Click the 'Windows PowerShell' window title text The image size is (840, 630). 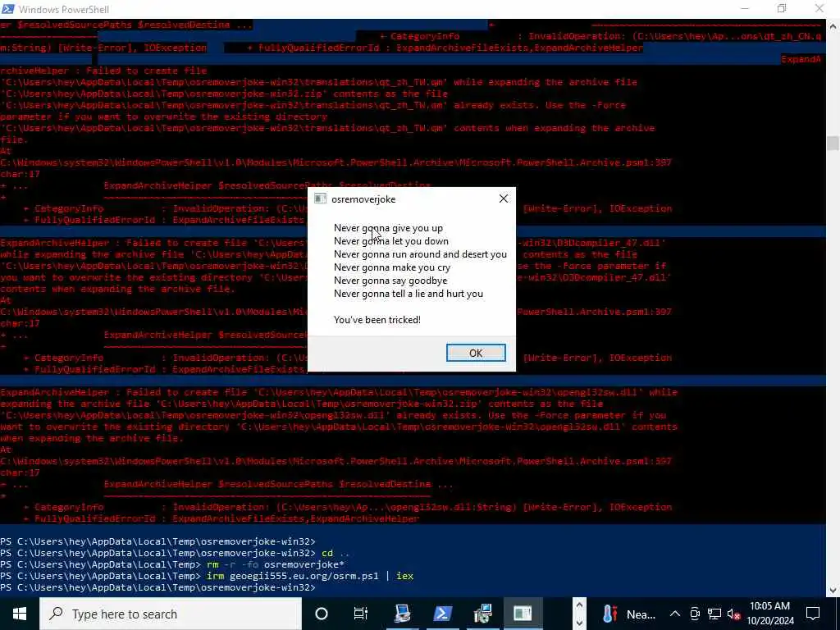point(64,10)
